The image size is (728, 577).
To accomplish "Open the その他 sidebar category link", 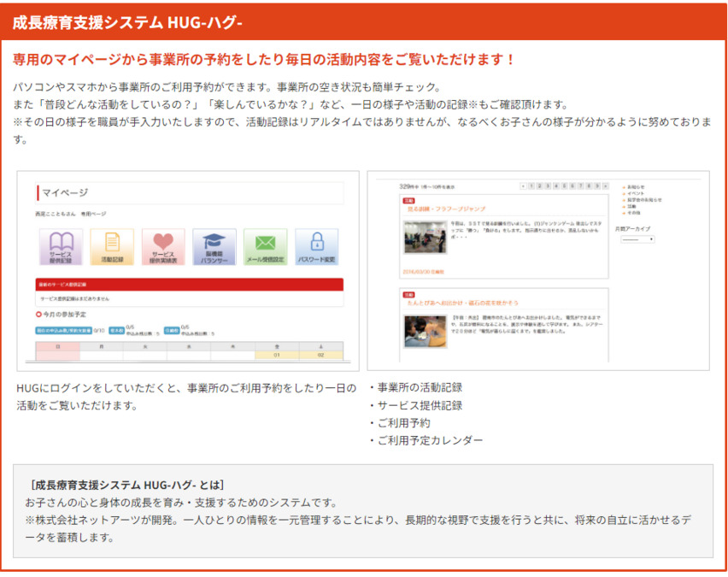I will click(x=632, y=213).
